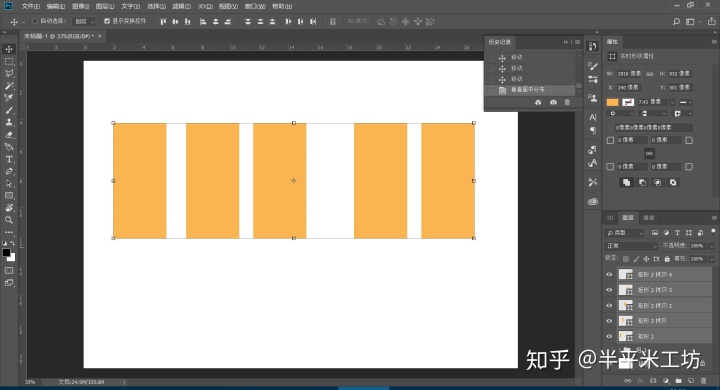The width and height of the screenshot is (720, 390).
Task: Select the Magic Wand tool
Action: [x=9, y=86]
